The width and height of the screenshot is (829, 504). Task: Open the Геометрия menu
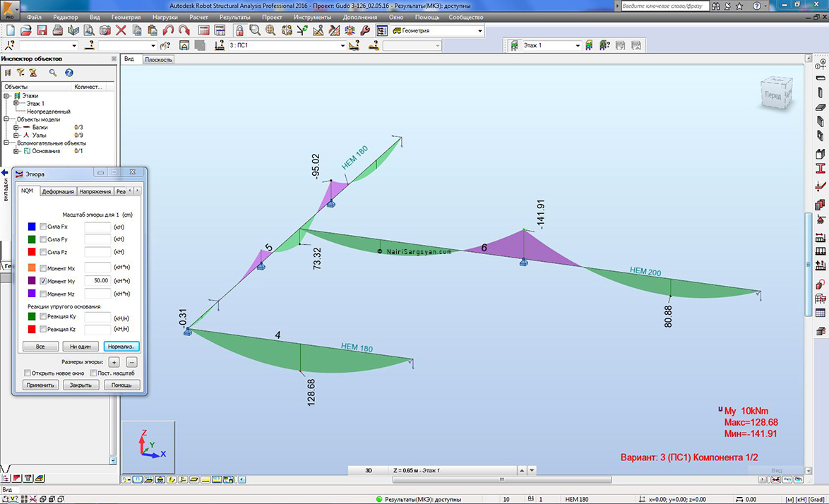(126, 18)
